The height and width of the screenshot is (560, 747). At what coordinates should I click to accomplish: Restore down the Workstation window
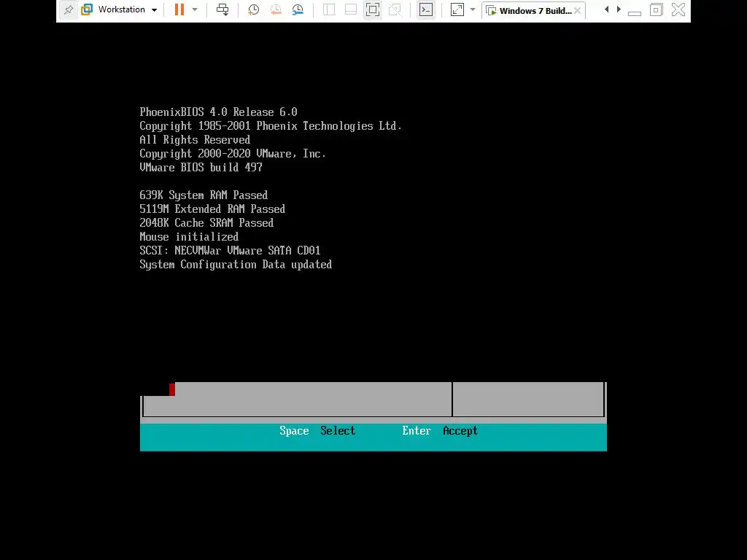[x=657, y=9]
